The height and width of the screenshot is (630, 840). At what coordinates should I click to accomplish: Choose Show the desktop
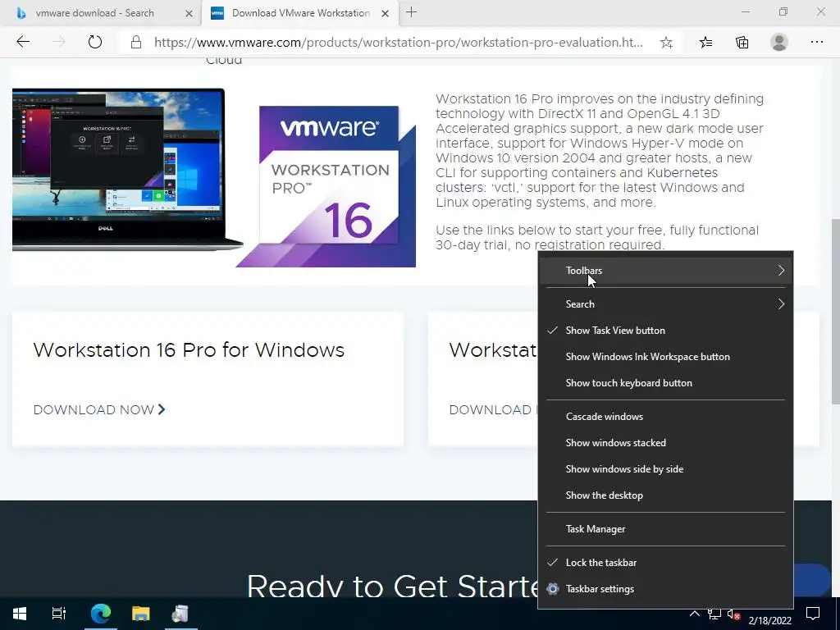click(x=665, y=495)
